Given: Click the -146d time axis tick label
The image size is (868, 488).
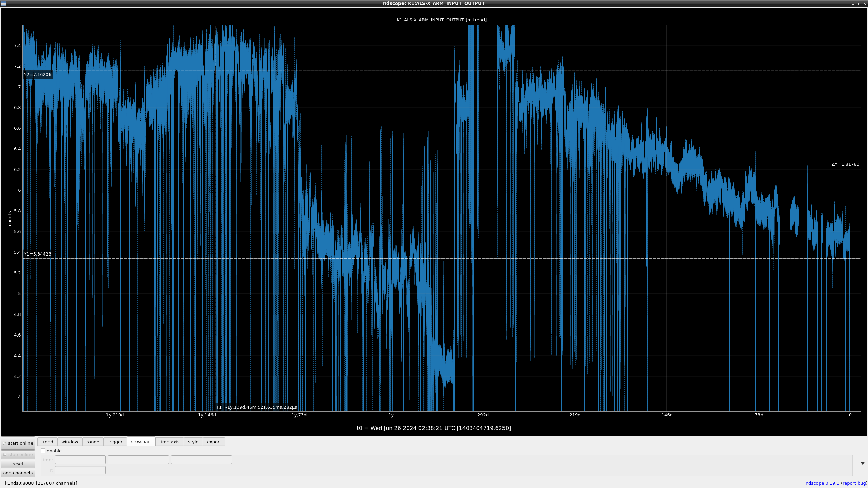Looking at the screenshot, I should 666,415.
